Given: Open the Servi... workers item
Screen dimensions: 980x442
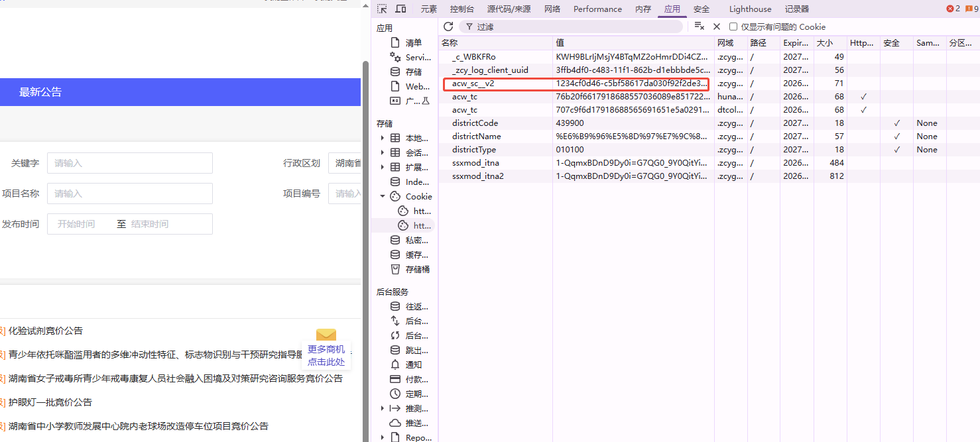Looking at the screenshot, I should click(410, 57).
